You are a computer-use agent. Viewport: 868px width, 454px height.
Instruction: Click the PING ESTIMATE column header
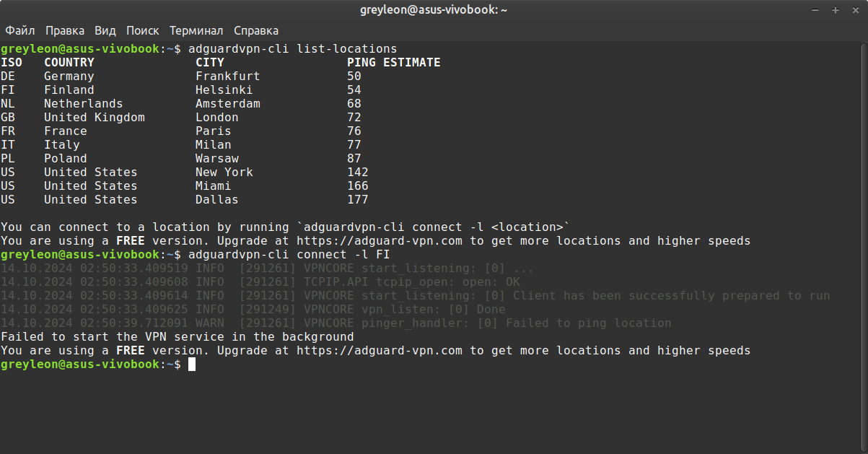pyautogui.click(x=393, y=63)
